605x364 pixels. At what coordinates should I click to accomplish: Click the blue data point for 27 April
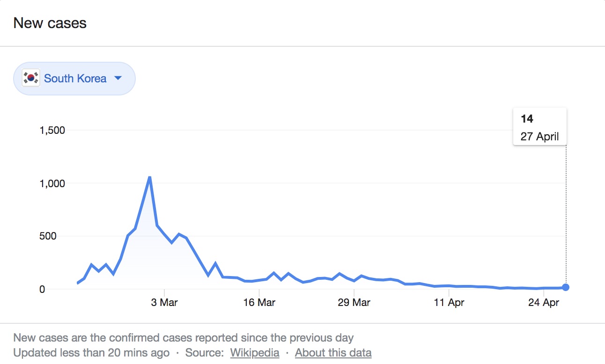(566, 287)
